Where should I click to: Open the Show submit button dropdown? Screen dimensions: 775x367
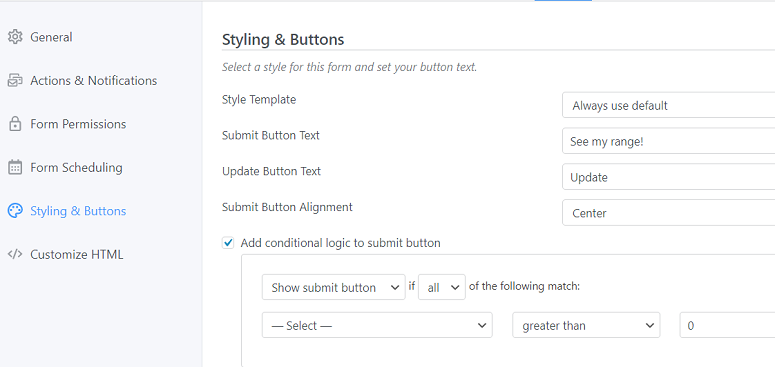334,287
